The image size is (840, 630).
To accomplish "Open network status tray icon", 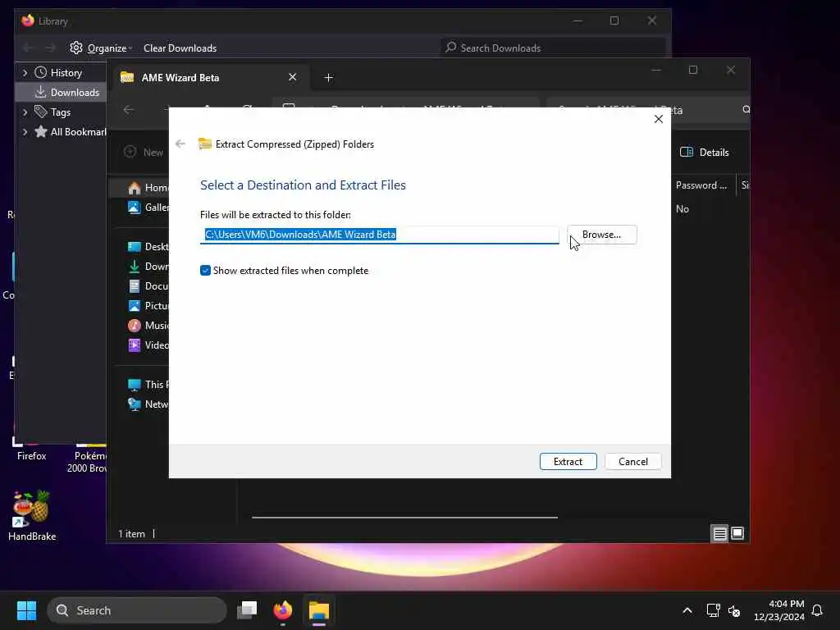I will [x=713, y=610].
